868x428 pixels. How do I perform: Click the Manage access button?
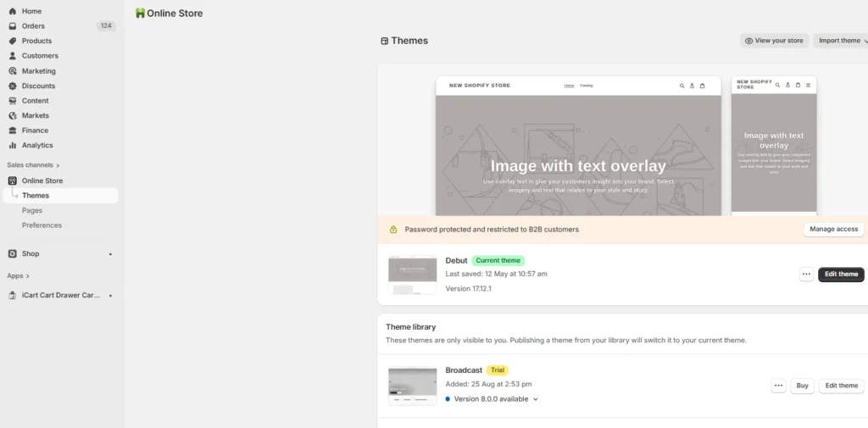pyautogui.click(x=834, y=229)
